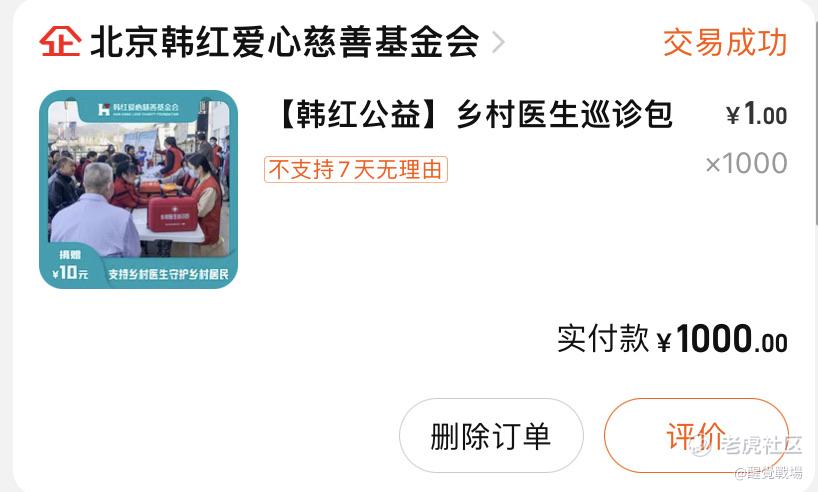This screenshot has width=818, height=492.
Task: Click the ¥1.00 unit price
Action: point(756,114)
